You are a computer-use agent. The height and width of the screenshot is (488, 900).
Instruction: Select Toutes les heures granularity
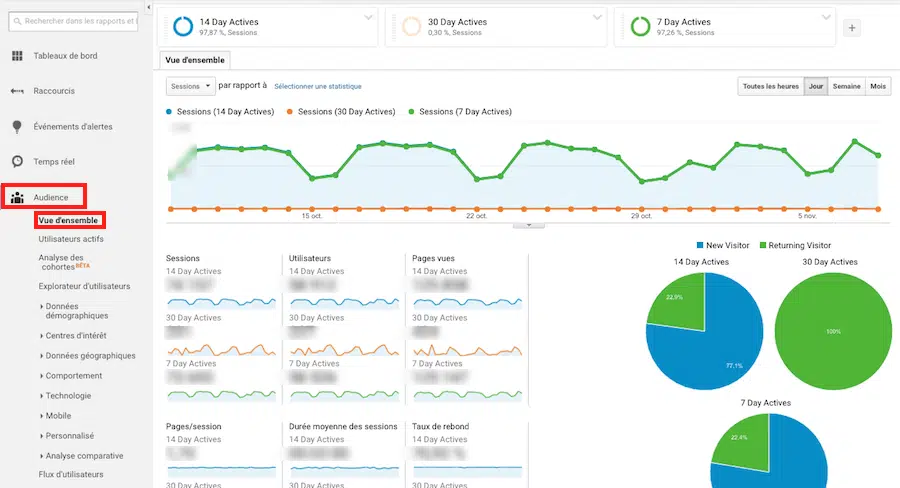coord(770,87)
